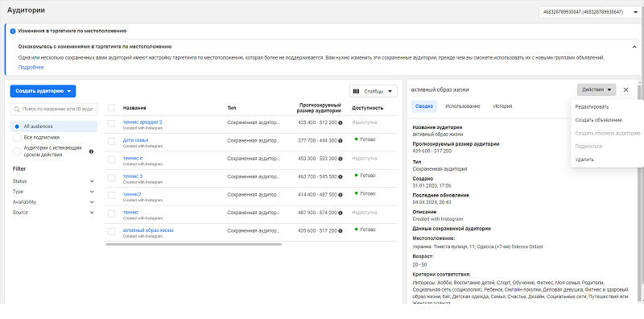This screenshot has height=319, width=644.
Task: Select checkbox for теннис 3
Action: coord(111,177)
